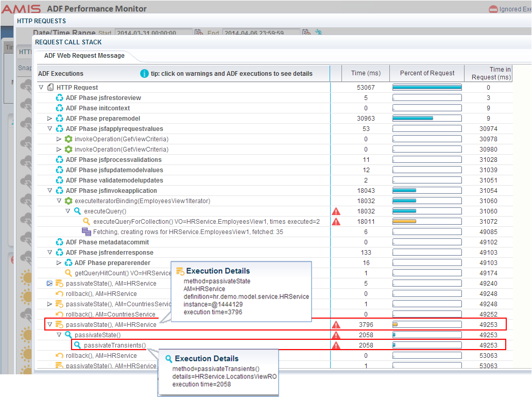Click the warning triangle next to executeQuery()

337,211
